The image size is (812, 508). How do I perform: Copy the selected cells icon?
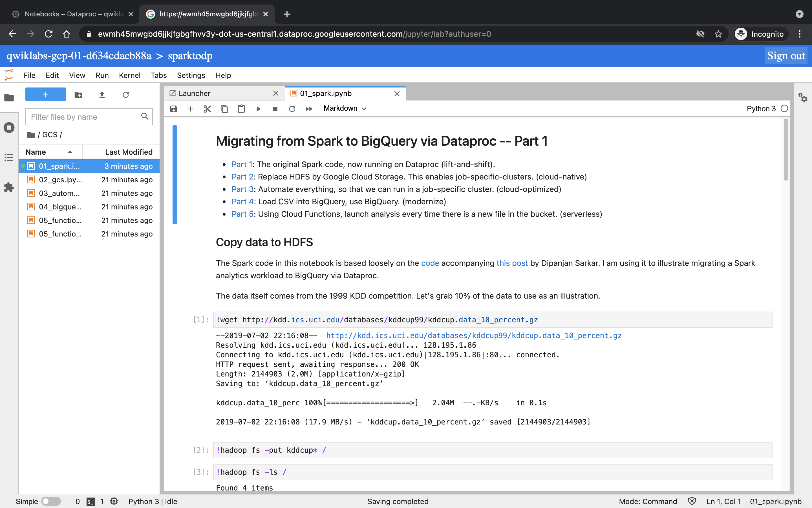[224, 109]
